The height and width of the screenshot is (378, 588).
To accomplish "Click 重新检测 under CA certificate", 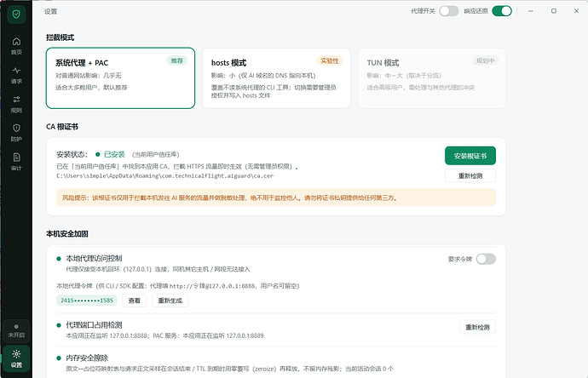I will [x=470, y=175].
